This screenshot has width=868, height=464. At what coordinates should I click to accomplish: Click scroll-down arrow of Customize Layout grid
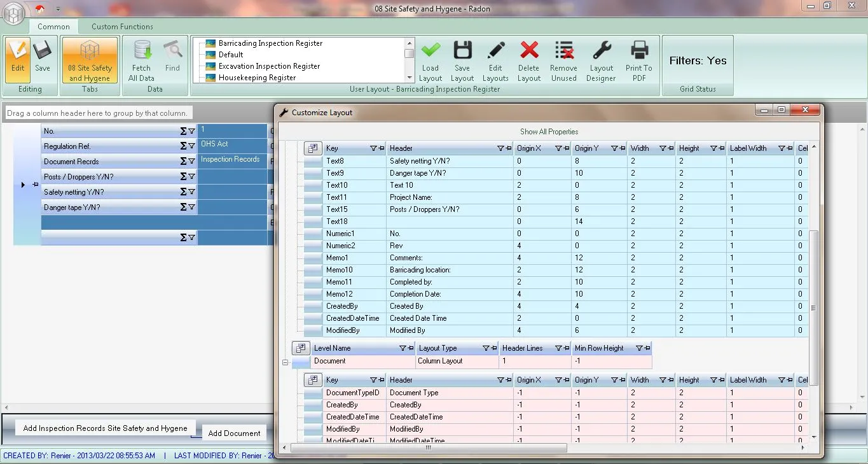[814, 437]
